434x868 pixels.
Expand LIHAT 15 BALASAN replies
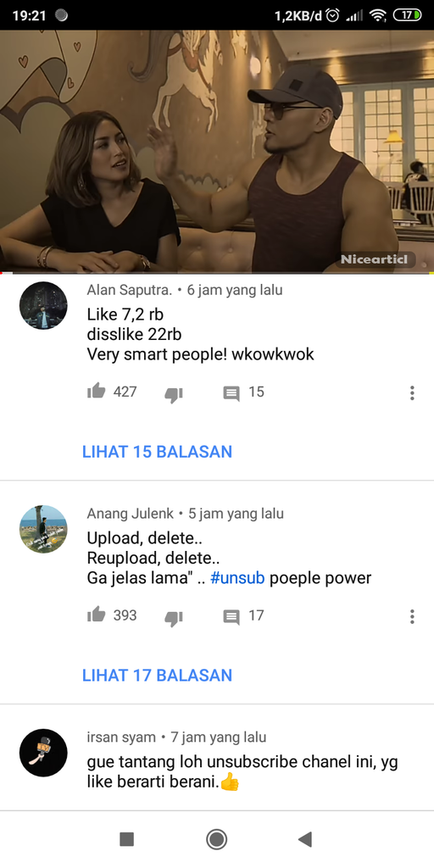[157, 452]
